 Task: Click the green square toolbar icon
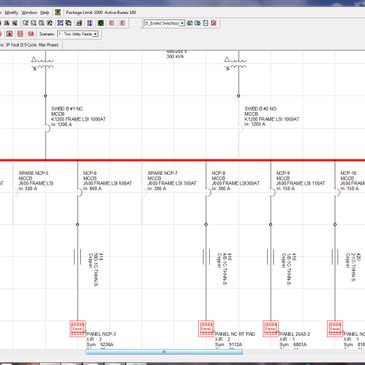(x=101, y=23)
